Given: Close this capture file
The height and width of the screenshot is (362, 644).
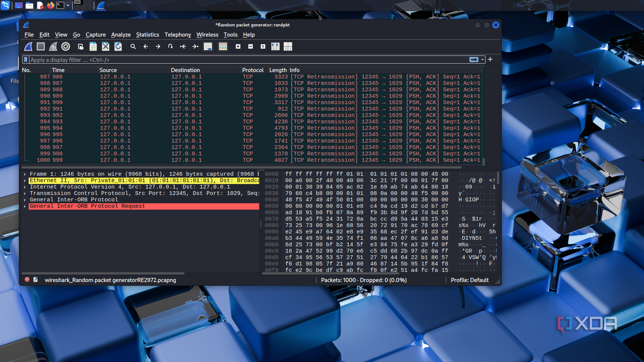Looking at the screenshot, I should (x=106, y=46).
